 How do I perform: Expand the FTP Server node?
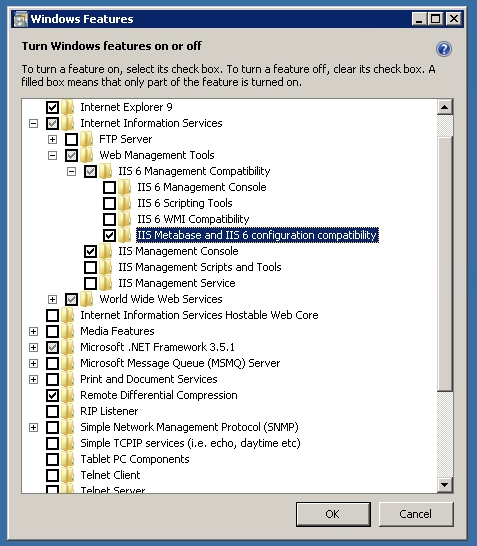[52, 139]
